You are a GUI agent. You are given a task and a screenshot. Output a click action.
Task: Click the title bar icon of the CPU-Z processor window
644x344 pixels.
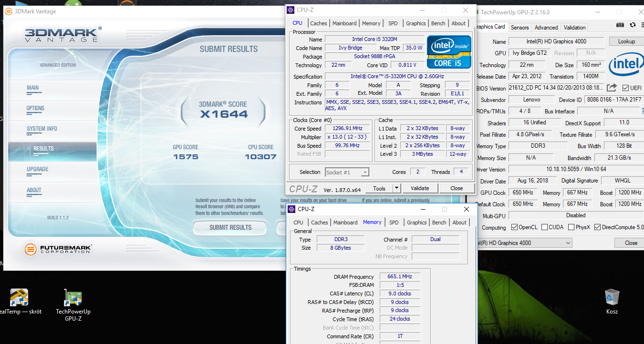[x=291, y=10]
